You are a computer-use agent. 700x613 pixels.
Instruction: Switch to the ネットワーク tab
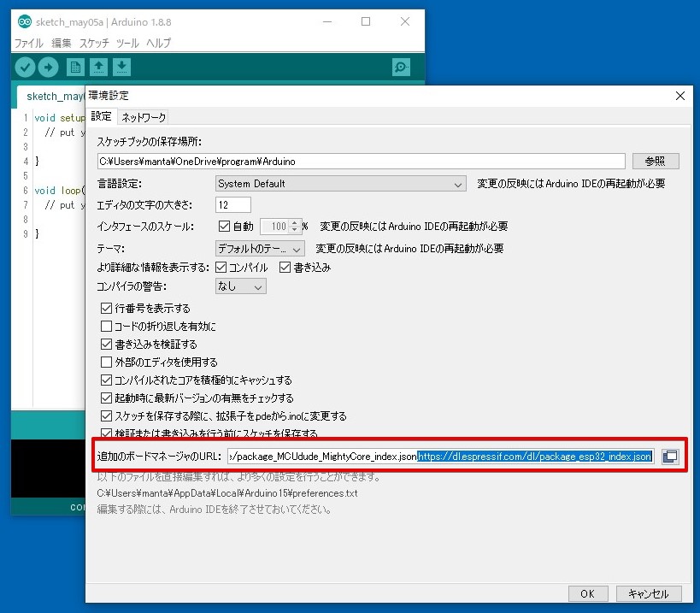[144, 117]
